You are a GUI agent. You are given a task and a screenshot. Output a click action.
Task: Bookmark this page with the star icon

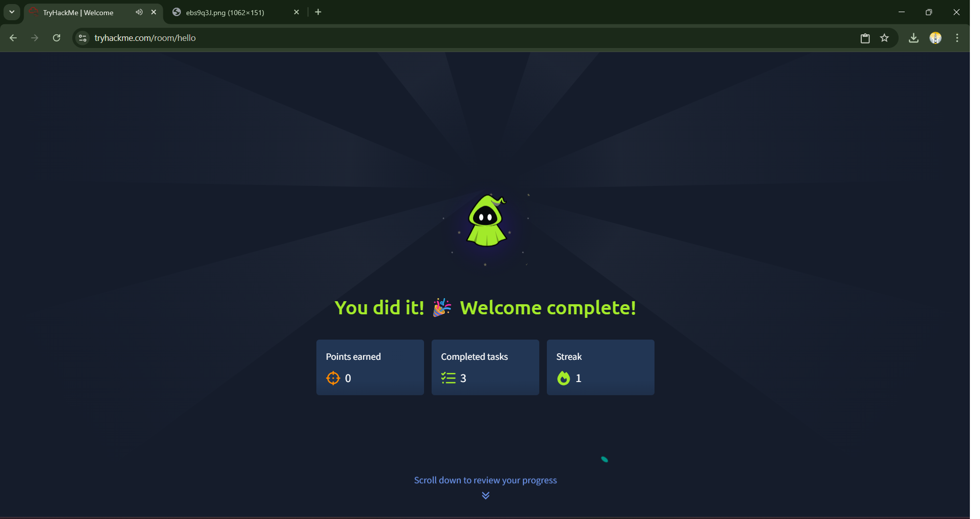pos(884,38)
